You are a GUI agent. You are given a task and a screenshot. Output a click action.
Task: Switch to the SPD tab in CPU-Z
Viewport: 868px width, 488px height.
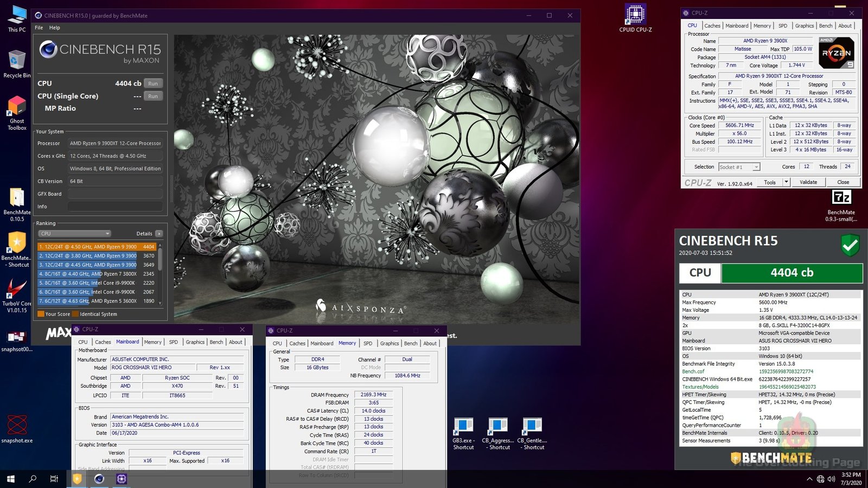click(x=783, y=25)
